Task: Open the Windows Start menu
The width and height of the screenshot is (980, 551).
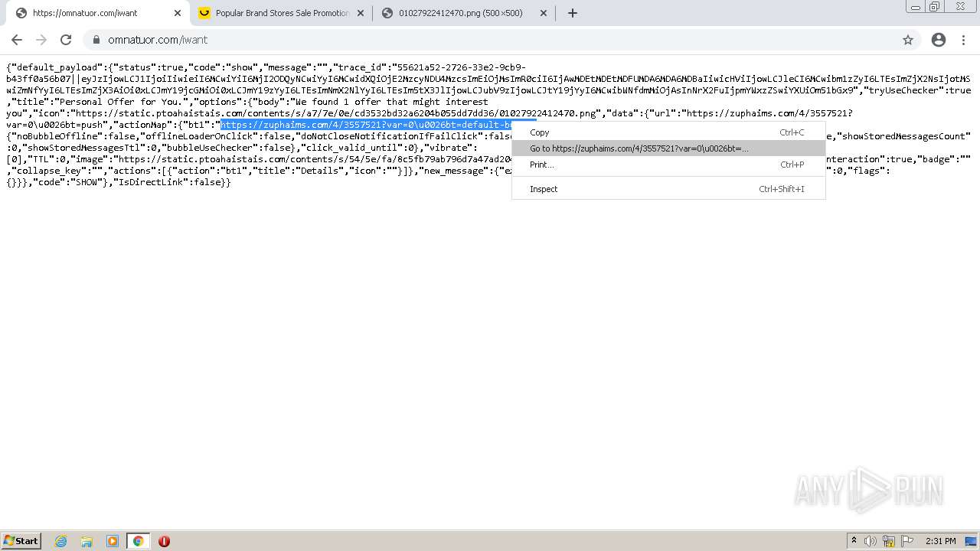Action: (21, 541)
